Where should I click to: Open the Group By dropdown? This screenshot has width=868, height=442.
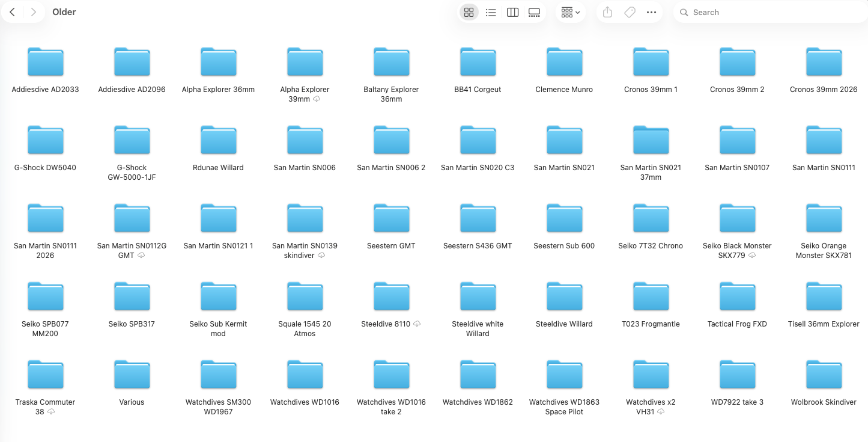tap(570, 12)
